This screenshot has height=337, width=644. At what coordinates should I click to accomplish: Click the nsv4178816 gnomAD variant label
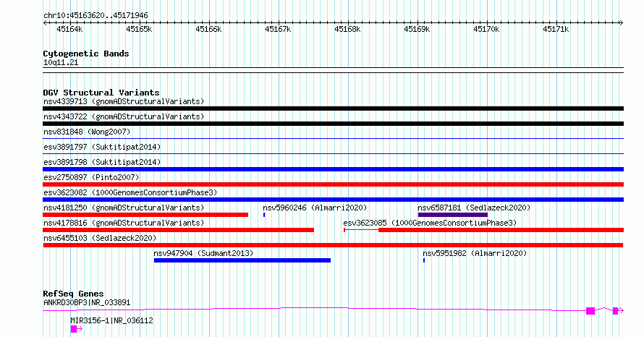tap(124, 223)
